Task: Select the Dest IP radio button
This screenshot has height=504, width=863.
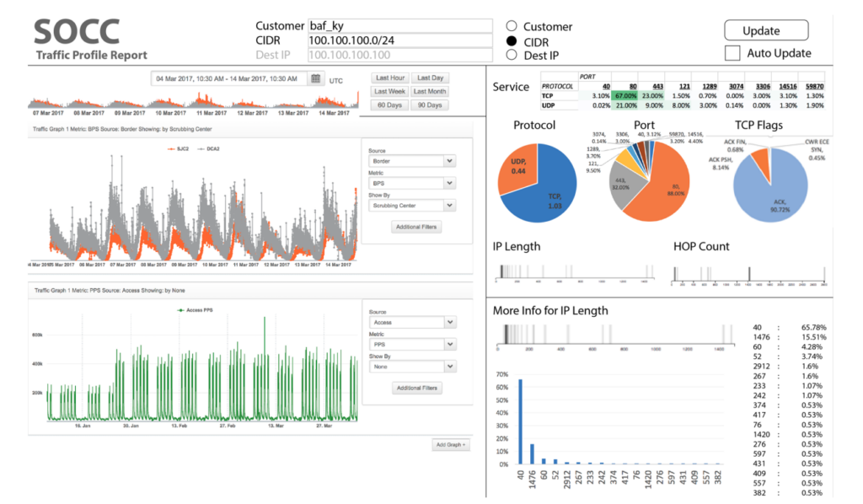Action: pyautogui.click(x=511, y=55)
